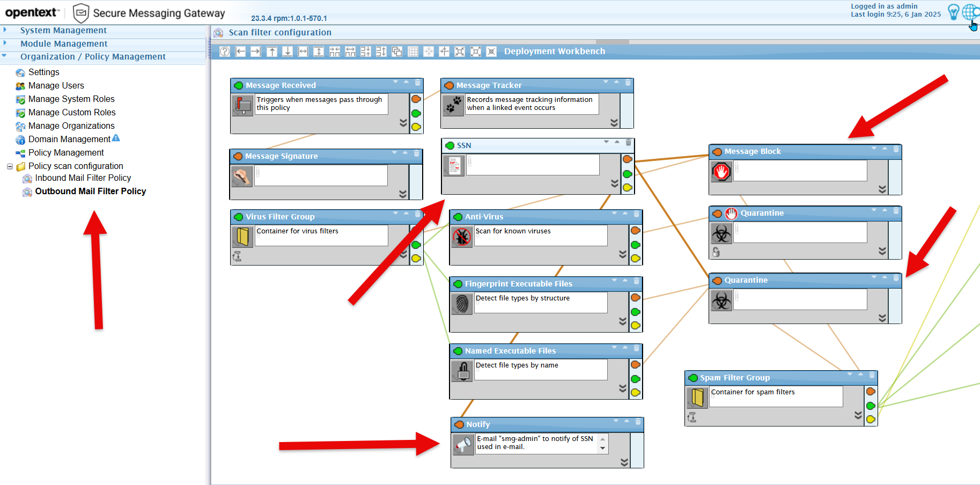Click the Fingerprint Executable Files fingerprint icon
Image resolution: width=980 pixels, height=485 pixels.
tap(461, 304)
